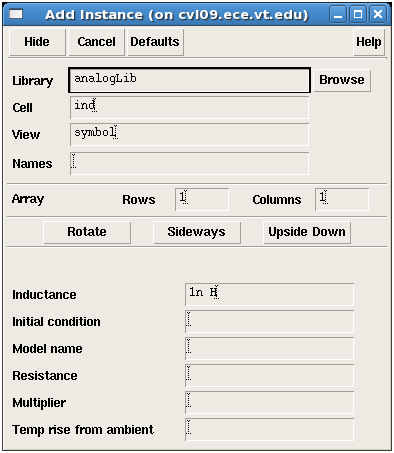This screenshot has width=394, height=453.
Task: Minimize the Add Instance window
Action: 338,14
